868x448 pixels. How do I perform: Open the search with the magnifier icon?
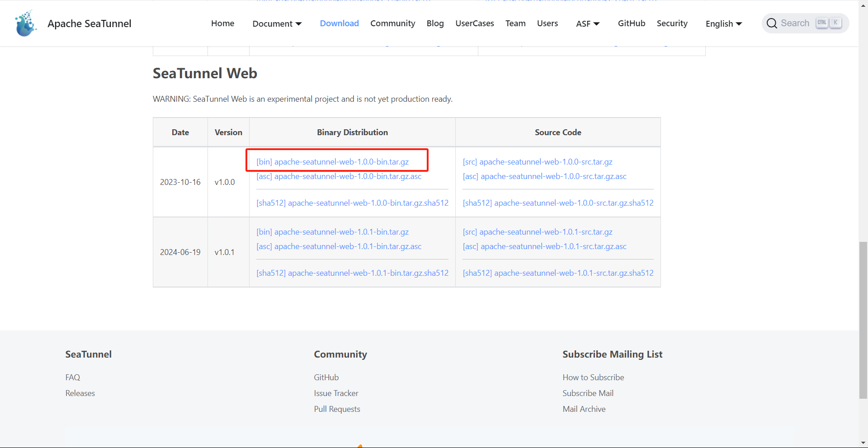[771, 23]
